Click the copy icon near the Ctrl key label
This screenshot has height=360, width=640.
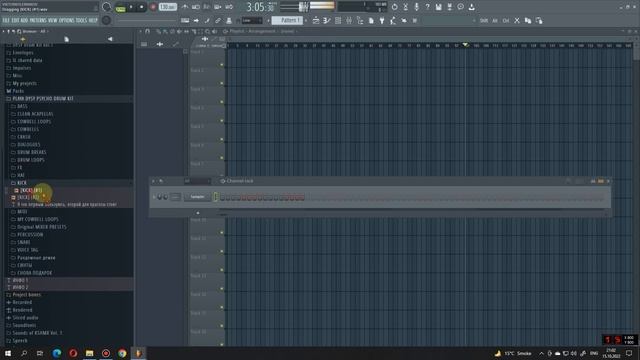[x=528, y=20]
